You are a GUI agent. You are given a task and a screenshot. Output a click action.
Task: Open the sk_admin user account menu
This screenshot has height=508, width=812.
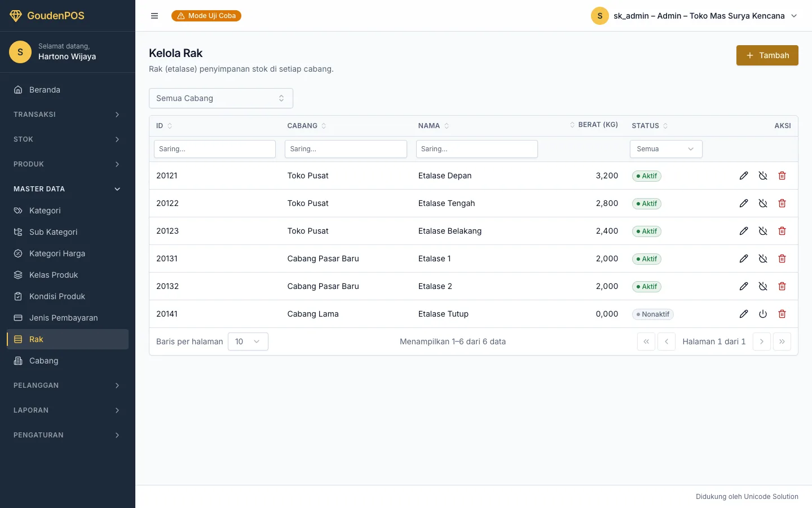click(x=694, y=16)
